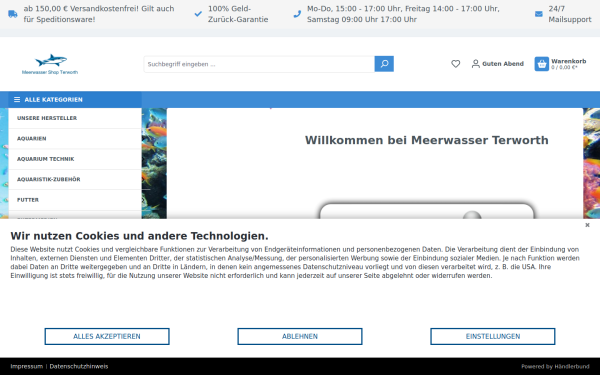600x375 pixels.
Task: Click the 100% Geld-Zurück-Garantie text
Action: click(x=238, y=14)
